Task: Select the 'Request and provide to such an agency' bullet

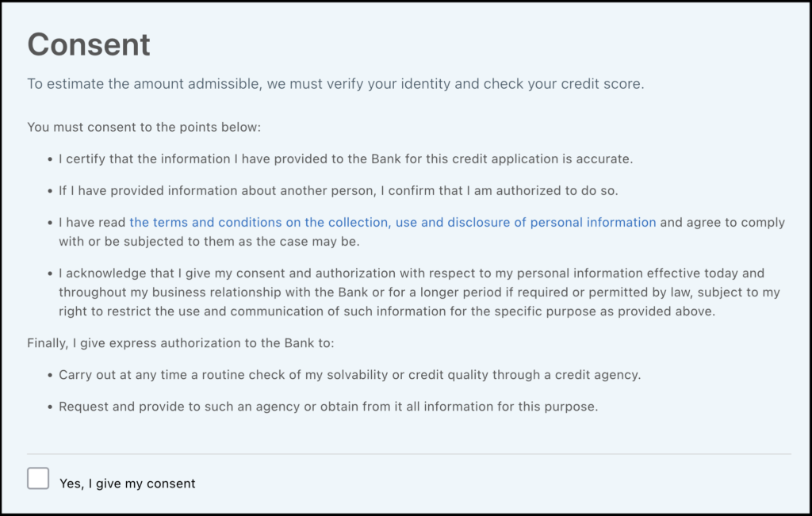Action: point(327,407)
